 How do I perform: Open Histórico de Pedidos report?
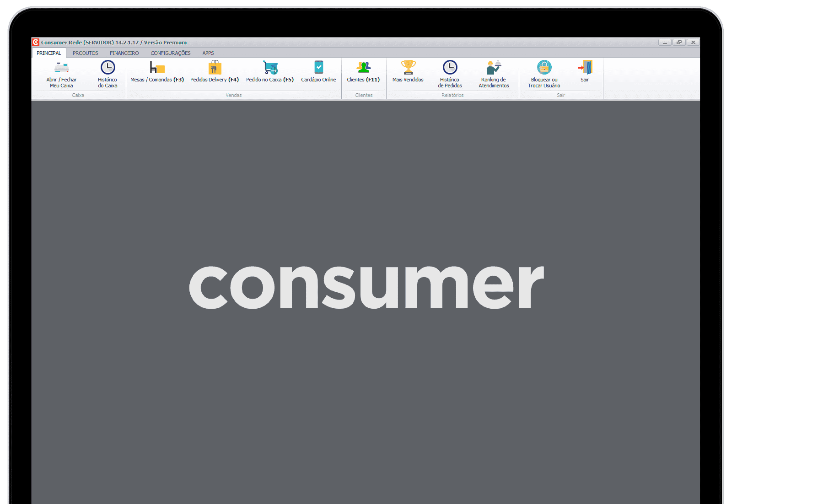[450, 74]
